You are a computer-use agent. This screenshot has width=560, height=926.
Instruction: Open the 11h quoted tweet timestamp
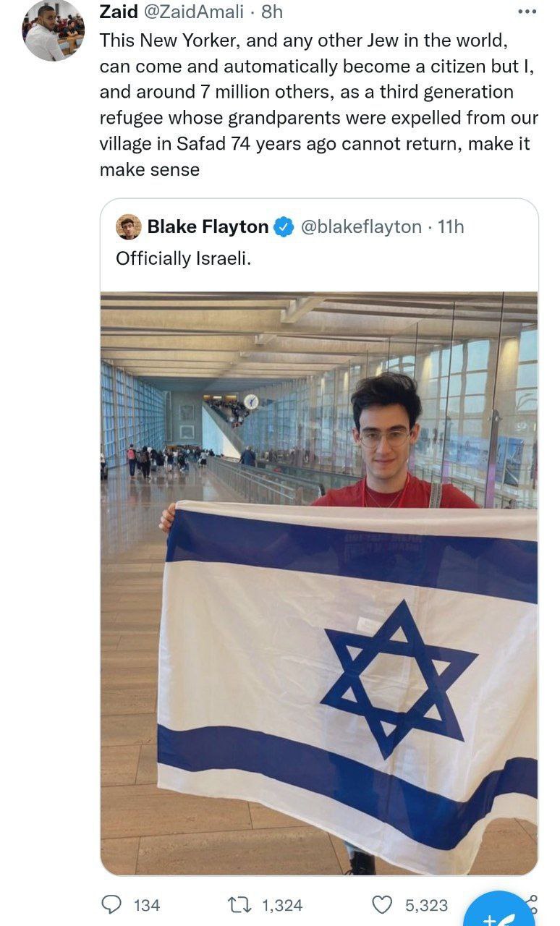point(451,226)
